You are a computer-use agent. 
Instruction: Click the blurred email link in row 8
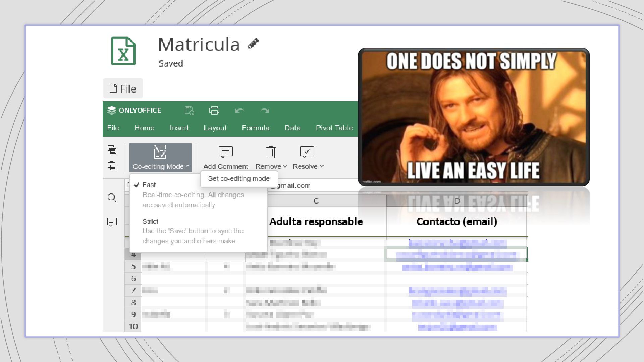(458, 304)
